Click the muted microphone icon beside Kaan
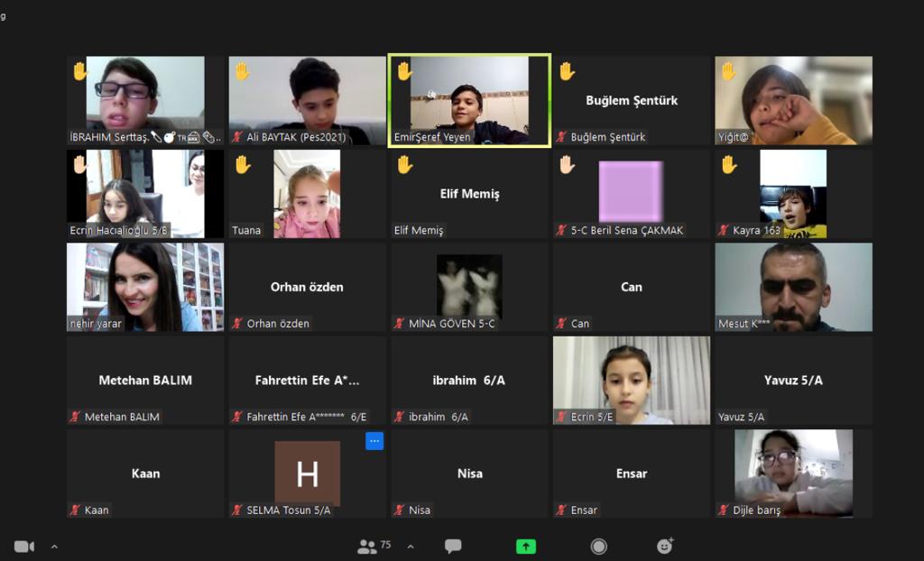The image size is (924, 561). tap(75, 510)
